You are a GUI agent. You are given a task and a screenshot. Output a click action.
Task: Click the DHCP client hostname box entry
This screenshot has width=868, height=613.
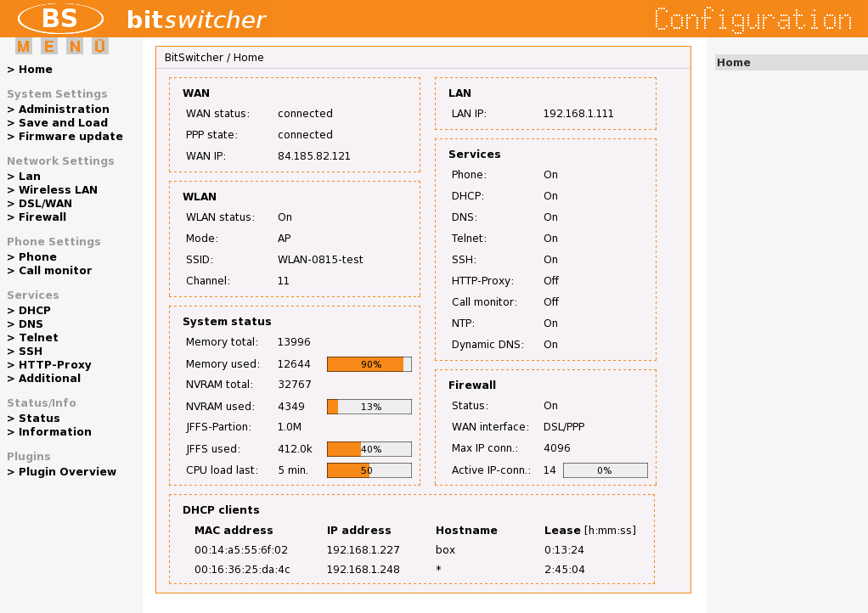[x=444, y=549]
